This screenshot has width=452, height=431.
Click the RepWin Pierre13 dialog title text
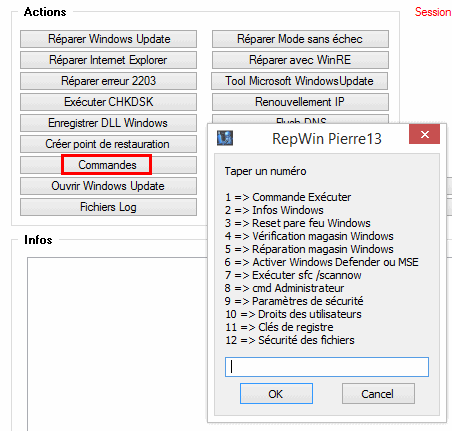coord(327,138)
